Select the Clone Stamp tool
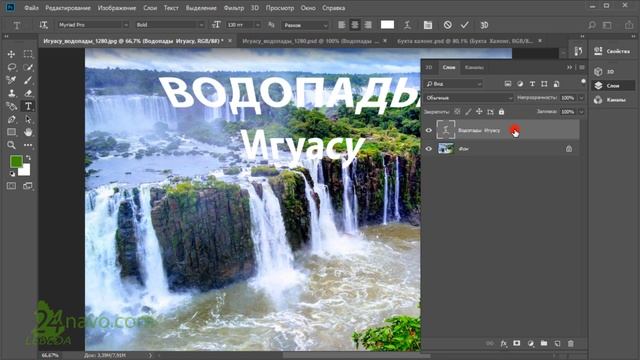Image resolution: width=640 pixels, height=360 pixels. pos(11,93)
